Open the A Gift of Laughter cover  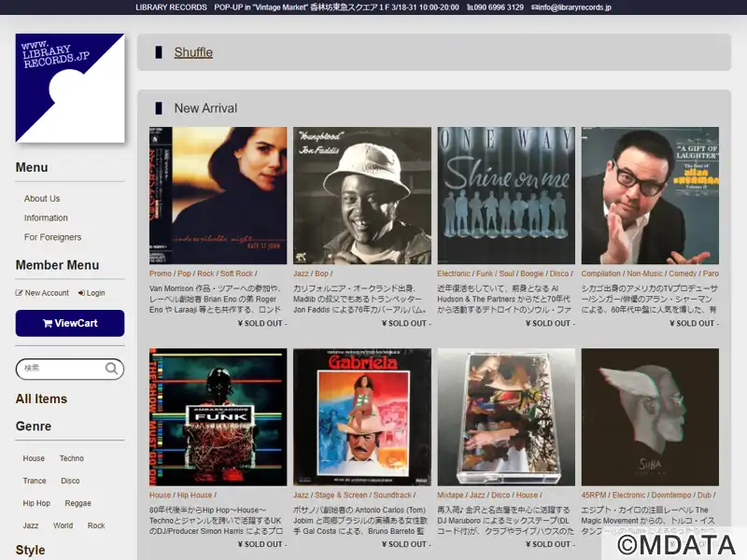coord(650,195)
